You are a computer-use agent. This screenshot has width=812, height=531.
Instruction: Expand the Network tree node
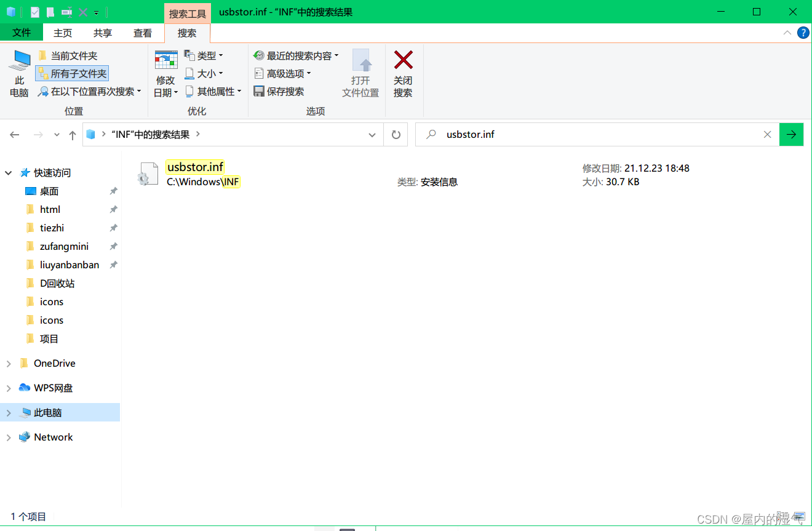point(9,437)
